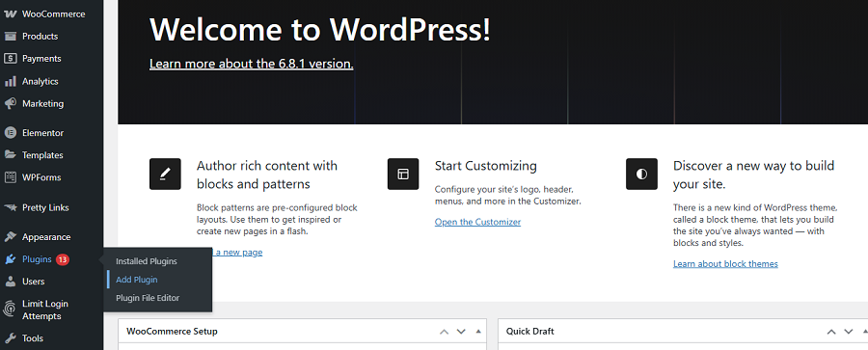This screenshot has height=350, width=868.
Task: Open WooCommerce menu
Action: click(x=54, y=13)
